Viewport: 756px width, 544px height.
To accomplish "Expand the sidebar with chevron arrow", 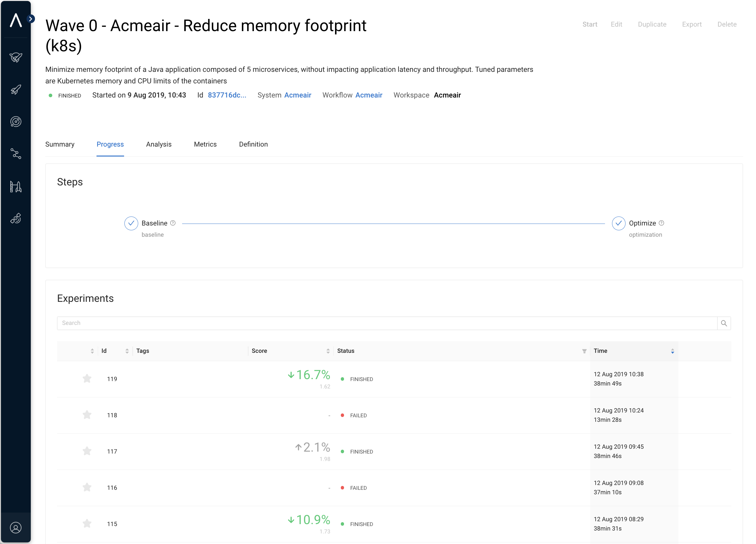I will 31,19.
